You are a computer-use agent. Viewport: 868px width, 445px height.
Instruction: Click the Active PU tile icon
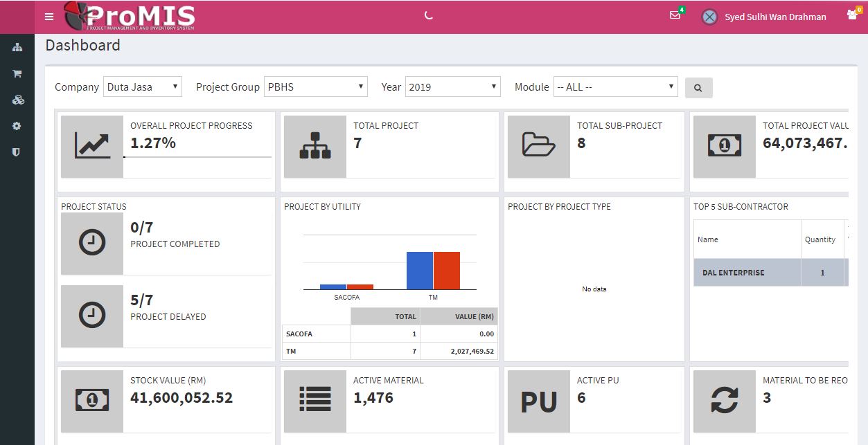coord(538,401)
